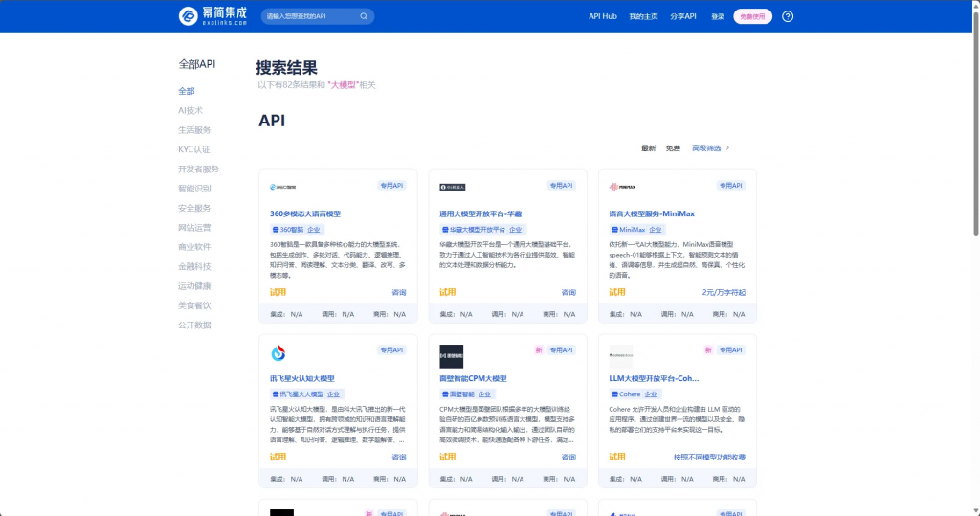Image resolution: width=980 pixels, height=516 pixels.
Task: Click 咨询 on the 面壁智能CPM card
Action: click(568, 457)
